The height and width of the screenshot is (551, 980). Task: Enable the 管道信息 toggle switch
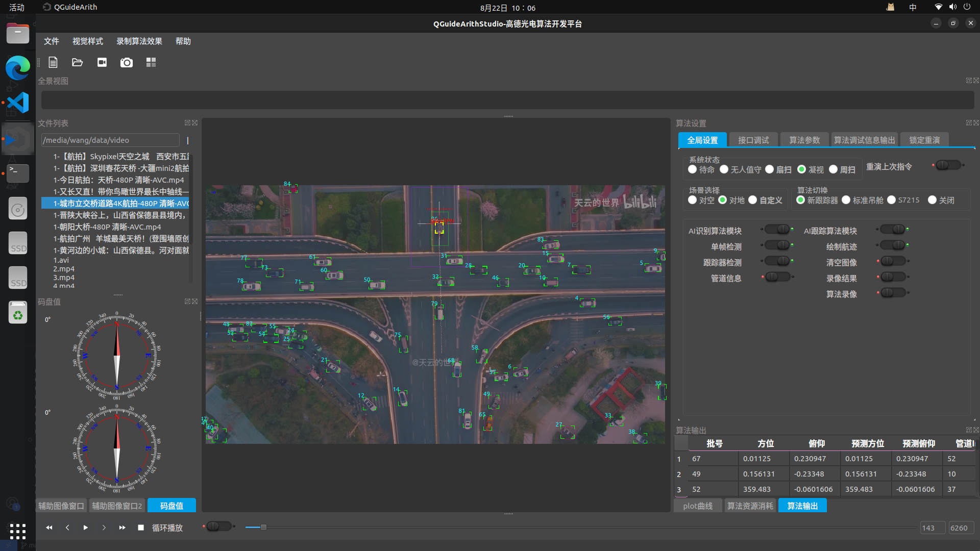(777, 277)
